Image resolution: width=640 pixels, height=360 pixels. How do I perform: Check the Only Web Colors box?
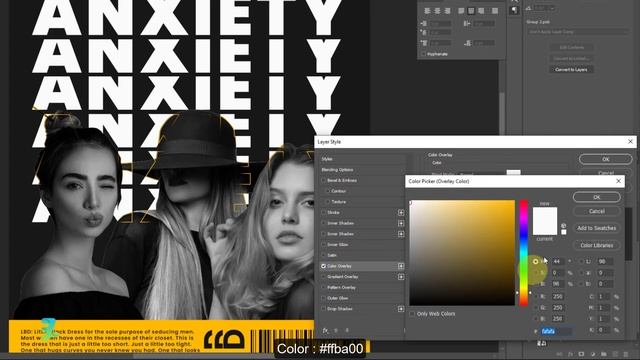click(x=412, y=314)
